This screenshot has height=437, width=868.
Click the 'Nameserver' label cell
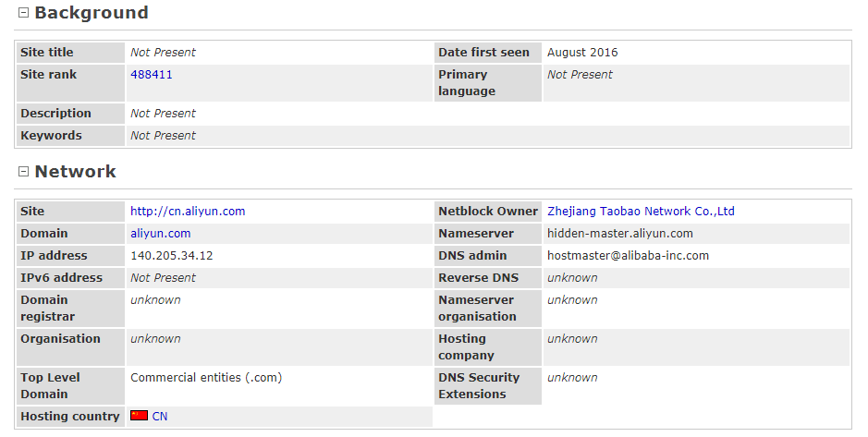point(487,234)
